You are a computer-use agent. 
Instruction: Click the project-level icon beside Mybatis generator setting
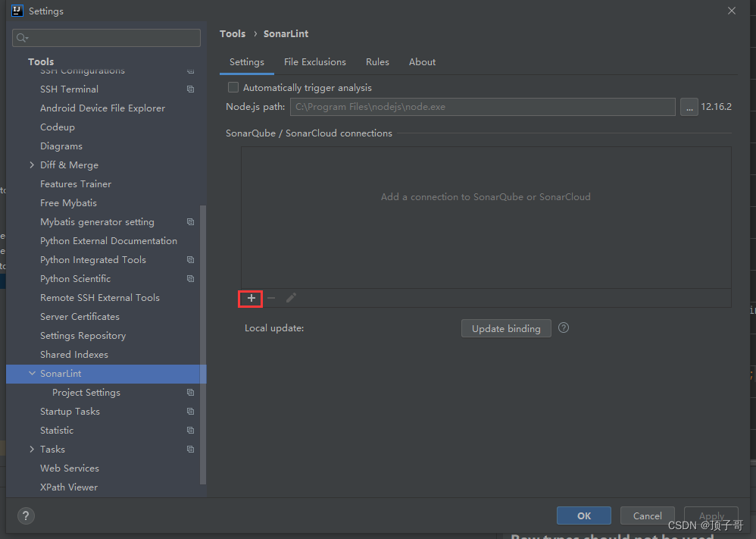190,222
